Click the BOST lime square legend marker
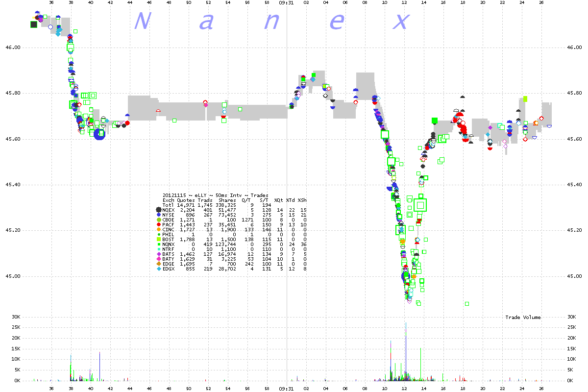The width and height of the screenshot is (588, 392). (158, 239)
